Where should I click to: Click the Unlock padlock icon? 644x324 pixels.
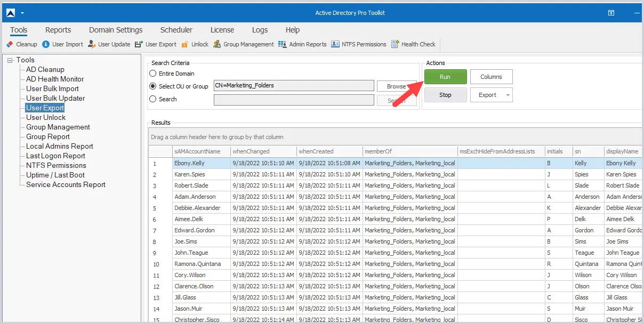click(x=185, y=44)
